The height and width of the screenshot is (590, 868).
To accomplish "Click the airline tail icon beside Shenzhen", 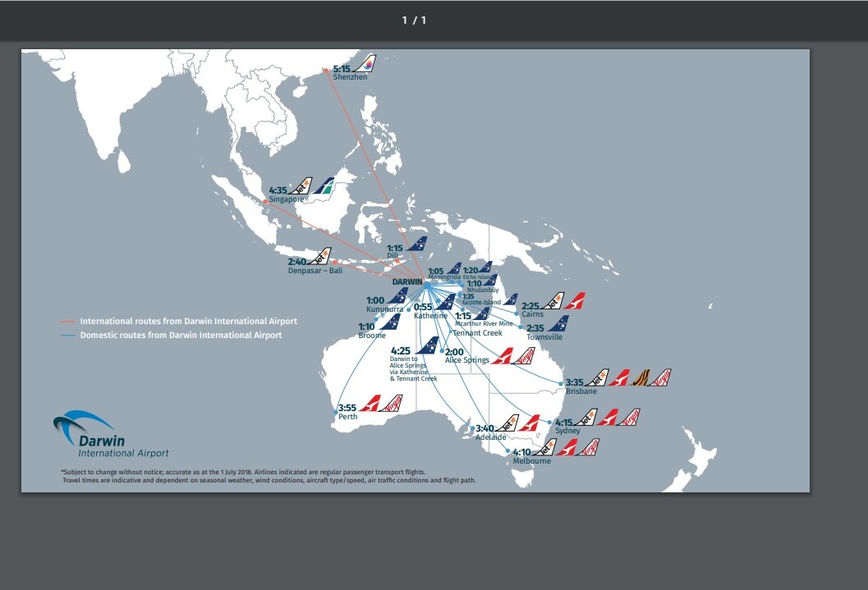I will tap(364, 64).
